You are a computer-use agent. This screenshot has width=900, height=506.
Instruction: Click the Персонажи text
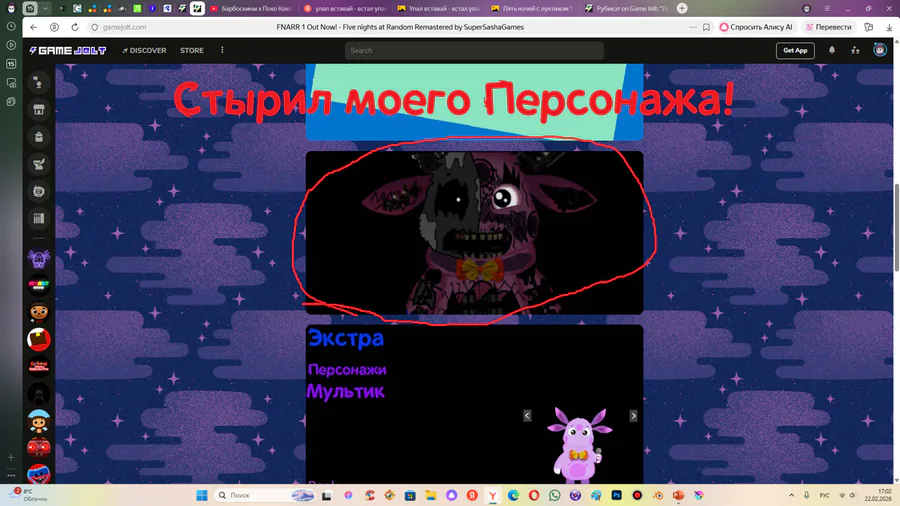click(347, 369)
